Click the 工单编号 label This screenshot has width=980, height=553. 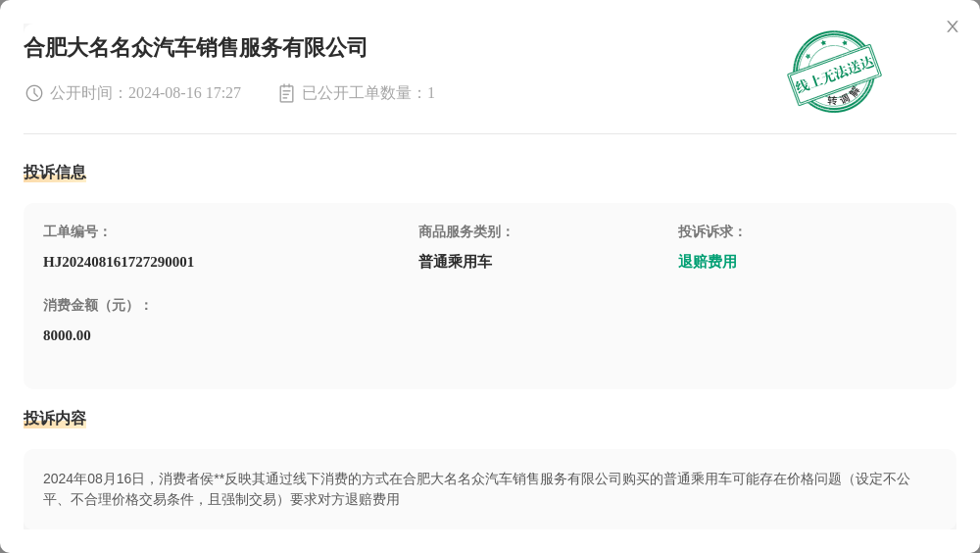pyautogui.click(x=75, y=231)
